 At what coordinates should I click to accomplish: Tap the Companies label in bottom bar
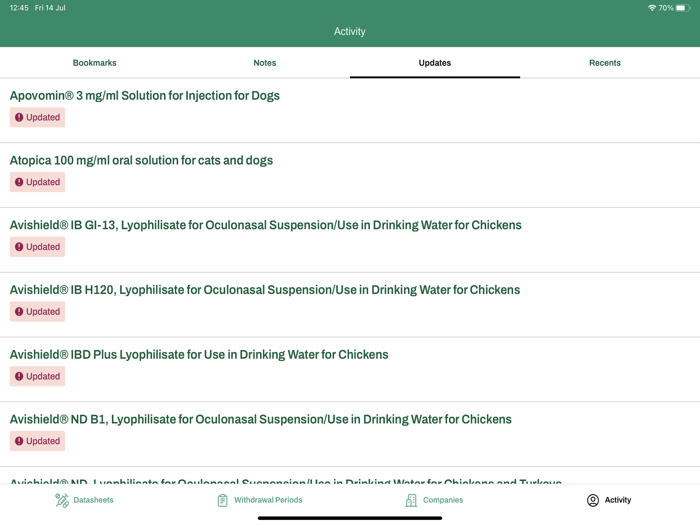tap(443, 500)
